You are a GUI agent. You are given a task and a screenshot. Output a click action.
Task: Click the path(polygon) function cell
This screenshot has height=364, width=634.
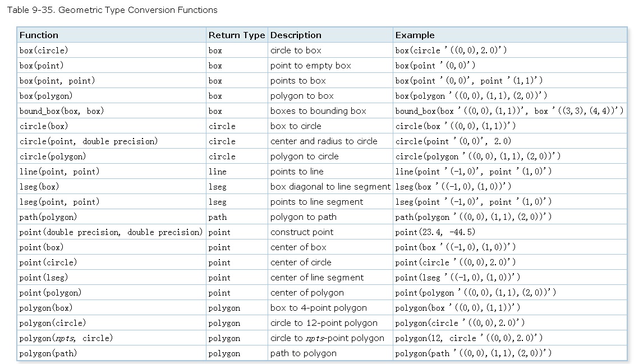pos(48,217)
